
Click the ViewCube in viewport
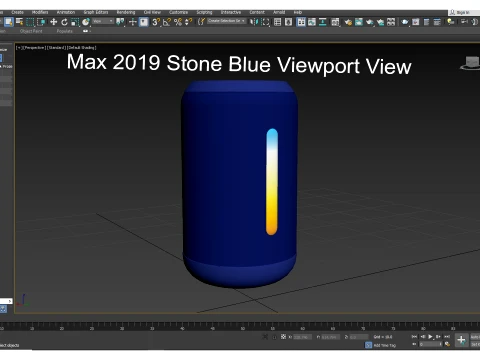click(x=471, y=63)
